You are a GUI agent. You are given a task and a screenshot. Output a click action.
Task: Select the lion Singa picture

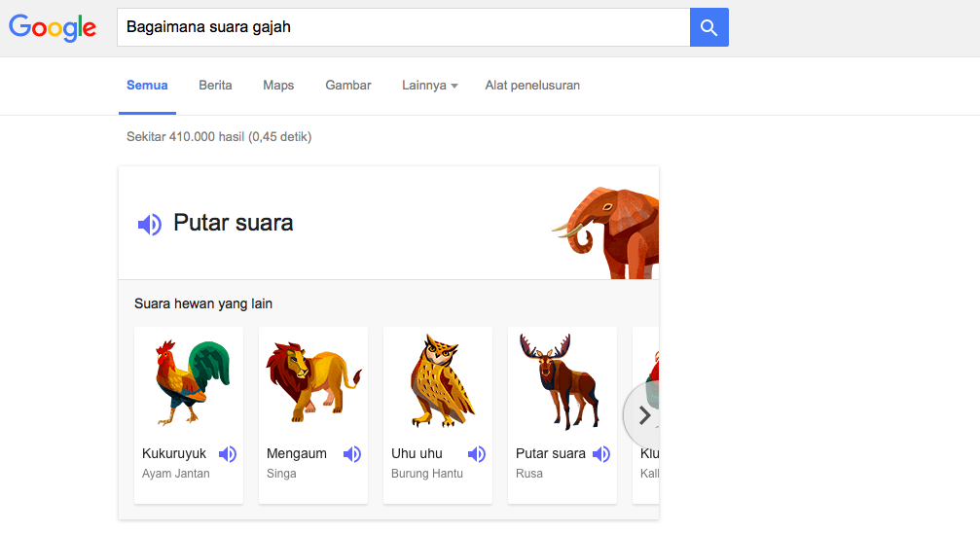coord(313,382)
